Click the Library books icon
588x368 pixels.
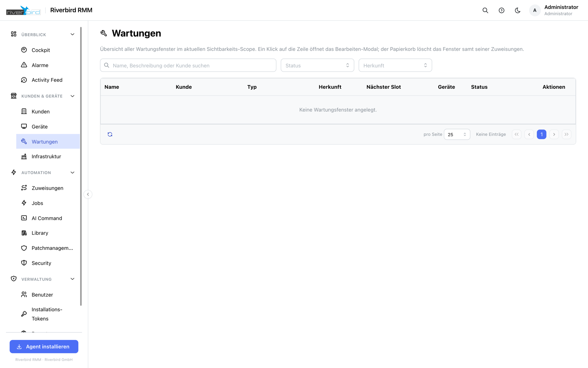point(24,233)
